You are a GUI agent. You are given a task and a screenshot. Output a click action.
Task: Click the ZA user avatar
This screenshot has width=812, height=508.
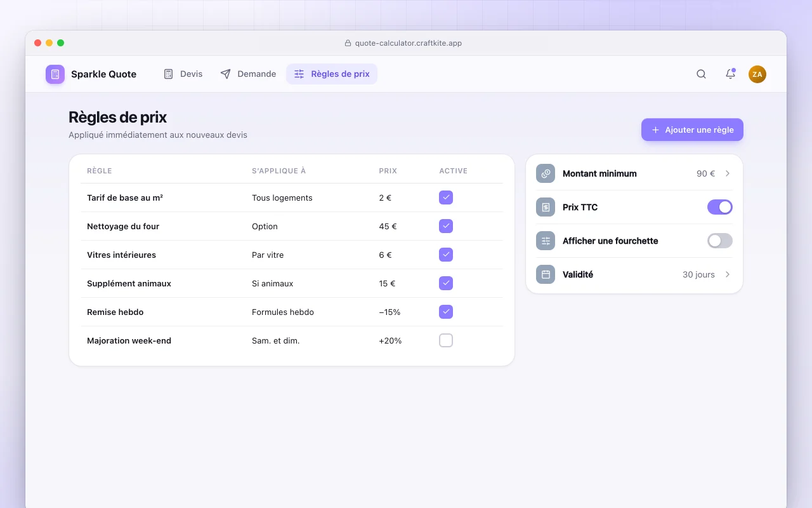pos(757,74)
